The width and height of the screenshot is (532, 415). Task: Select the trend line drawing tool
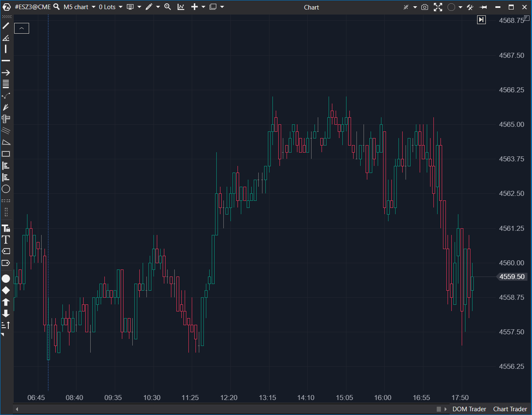[6, 26]
